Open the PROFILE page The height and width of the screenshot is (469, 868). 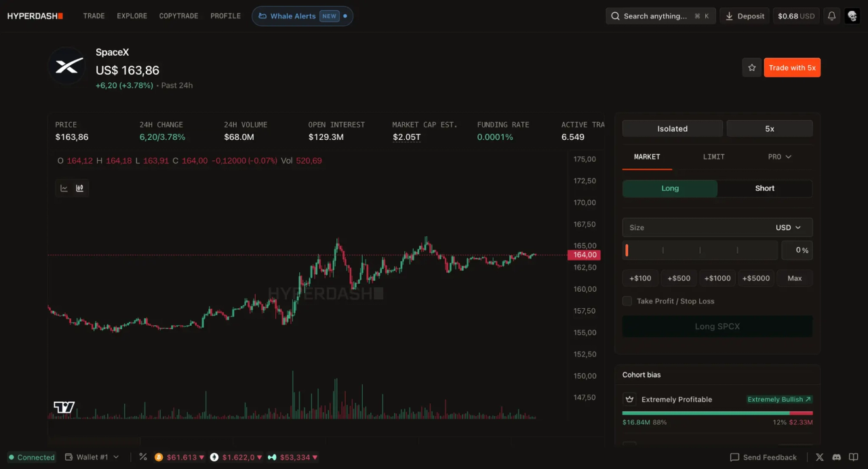coord(225,16)
